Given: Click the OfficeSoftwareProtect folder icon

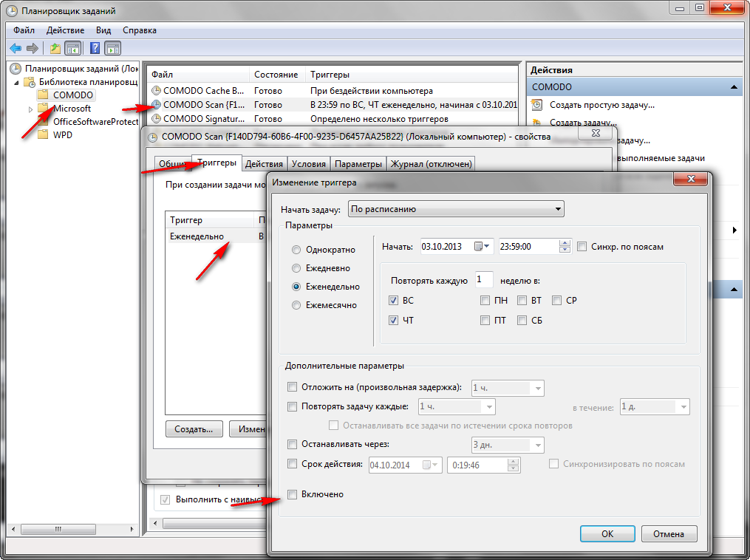Looking at the screenshot, I should pos(43,121).
